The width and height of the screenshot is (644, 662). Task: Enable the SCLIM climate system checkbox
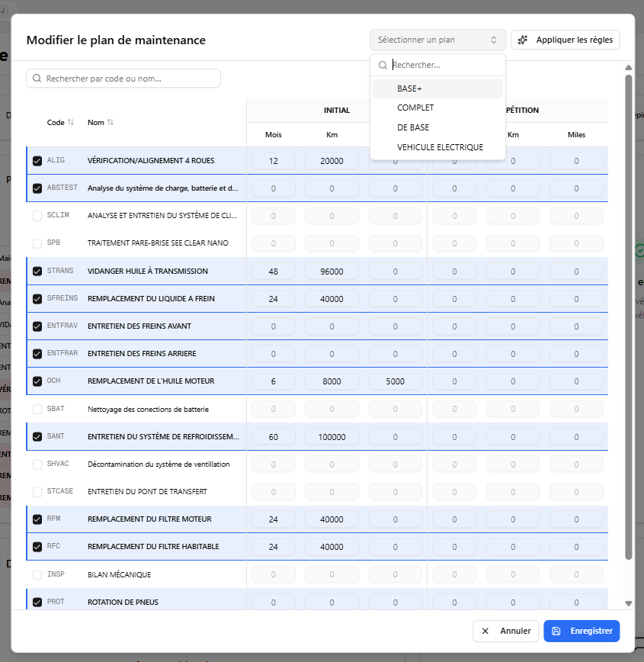pos(37,215)
